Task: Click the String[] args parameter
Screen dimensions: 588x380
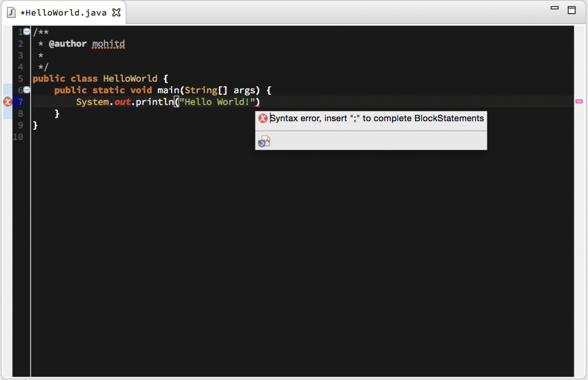Action: coord(220,90)
